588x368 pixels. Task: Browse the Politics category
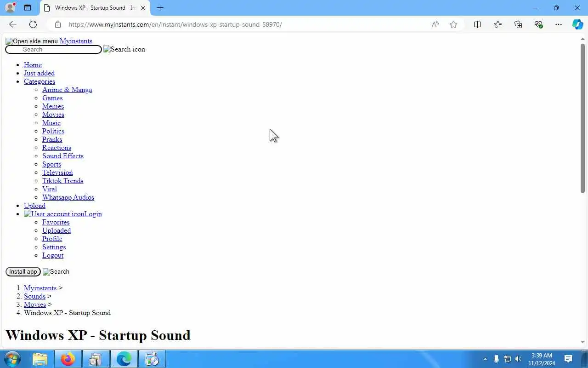53,131
